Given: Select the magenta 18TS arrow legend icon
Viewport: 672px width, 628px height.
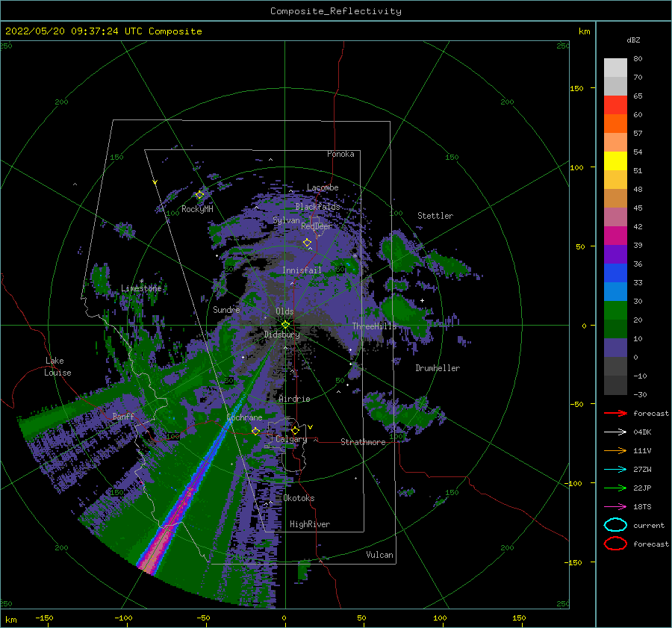Looking at the screenshot, I should (x=615, y=507).
